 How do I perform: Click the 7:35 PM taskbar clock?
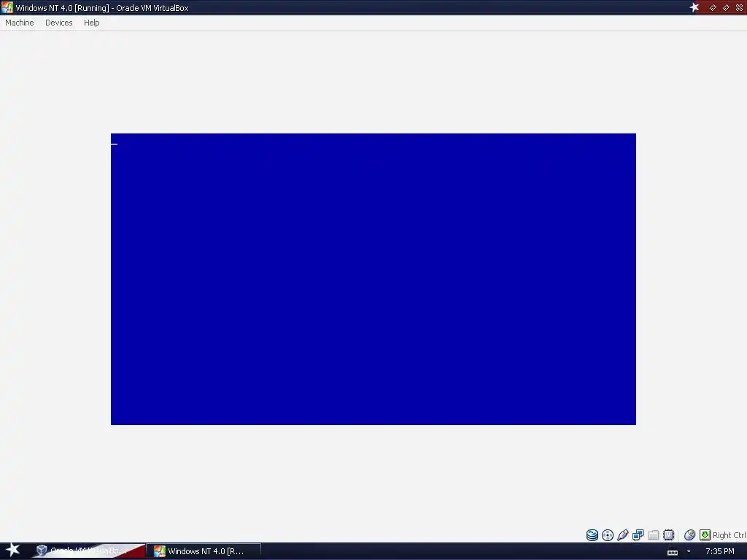tap(720, 551)
